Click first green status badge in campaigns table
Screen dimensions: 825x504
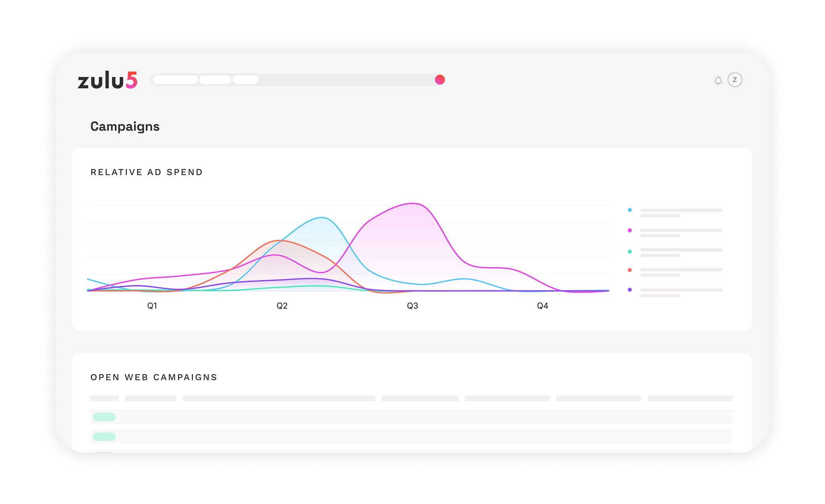[x=104, y=417]
